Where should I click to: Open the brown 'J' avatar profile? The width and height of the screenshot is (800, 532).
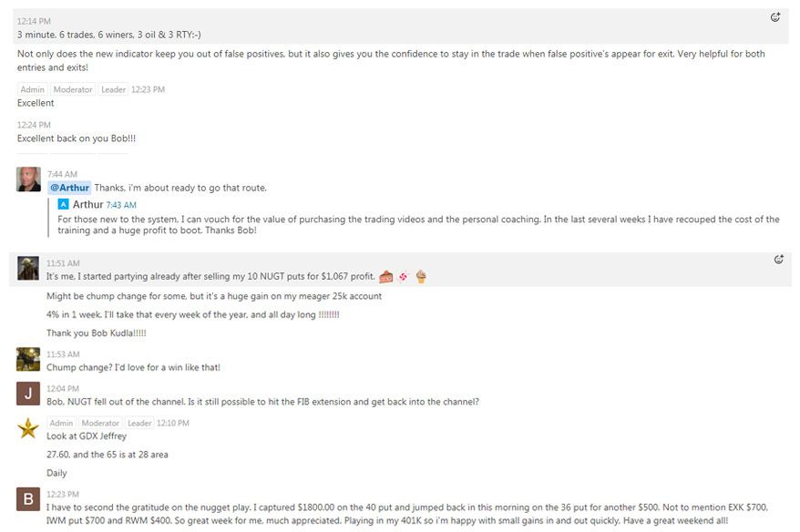(x=28, y=394)
